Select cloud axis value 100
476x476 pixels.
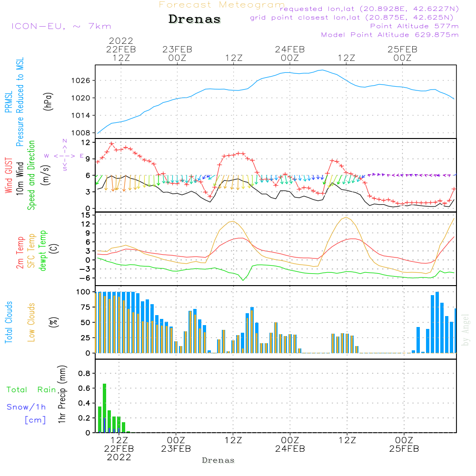click(83, 292)
